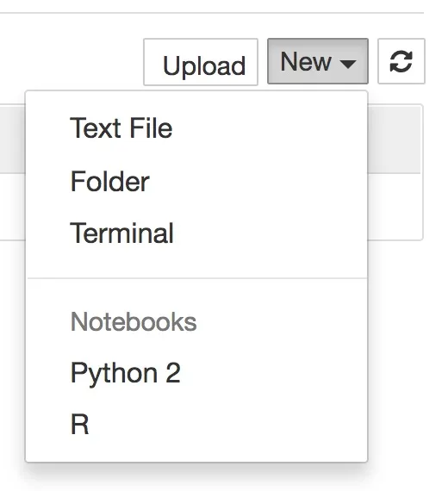
Task: Click the caret arrow on New button
Action: click(348, 64)
